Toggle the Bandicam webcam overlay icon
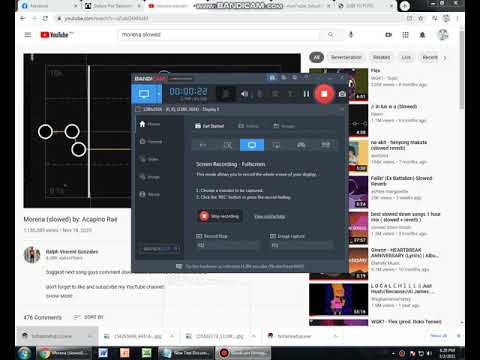Viewport: 480px width, 360px height. (275, 94)
